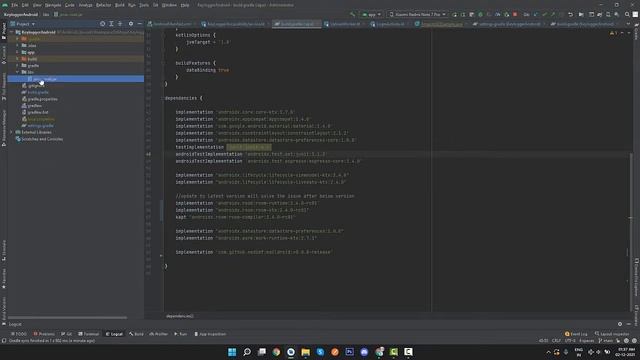The height and width of the screenshot is (360, 640).
Task: Click dependencies breadcrumb below editor
Action: coord(180,316)
